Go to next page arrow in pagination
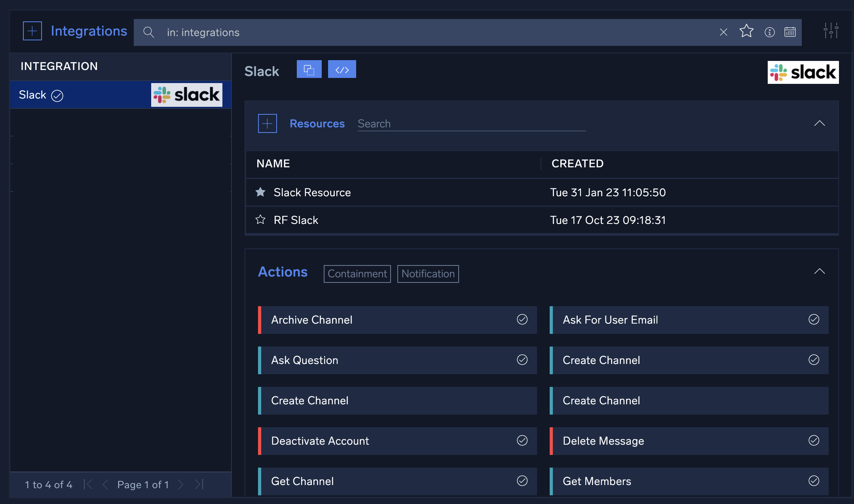This screenshot has width=854, height=504. tap(180, 484)
